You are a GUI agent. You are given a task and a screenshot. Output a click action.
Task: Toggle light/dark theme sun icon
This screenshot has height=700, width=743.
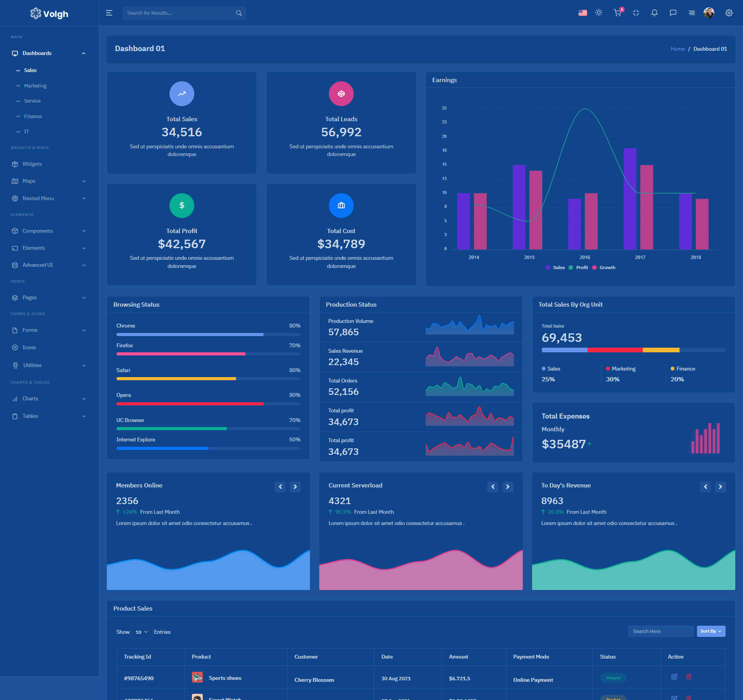(599, 13)
